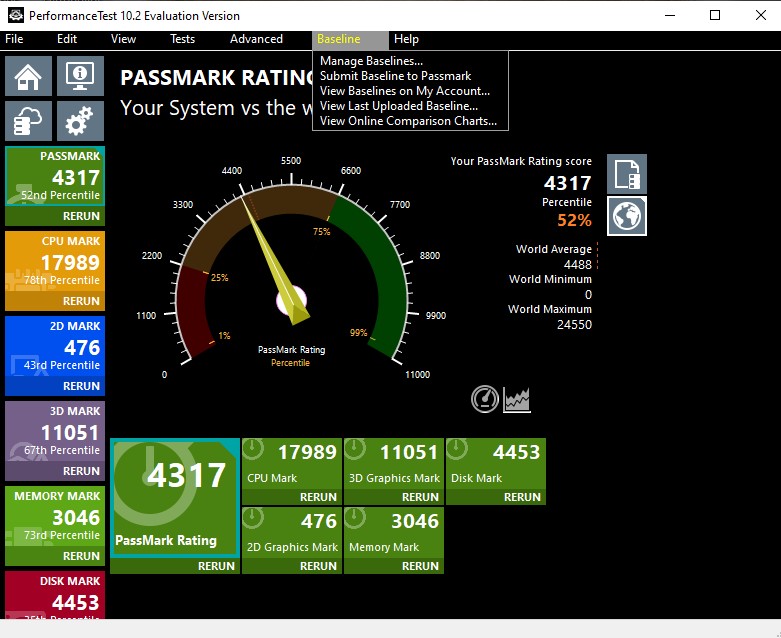781x638 pixels.
Task: Open the results file report icon
Action: tap(627, 174)
